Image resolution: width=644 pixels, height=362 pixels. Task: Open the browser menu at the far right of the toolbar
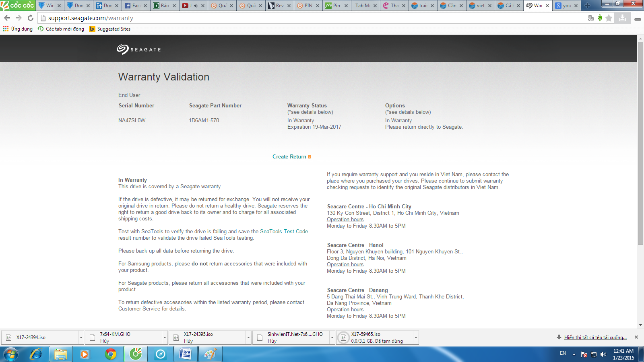(638, 19)
